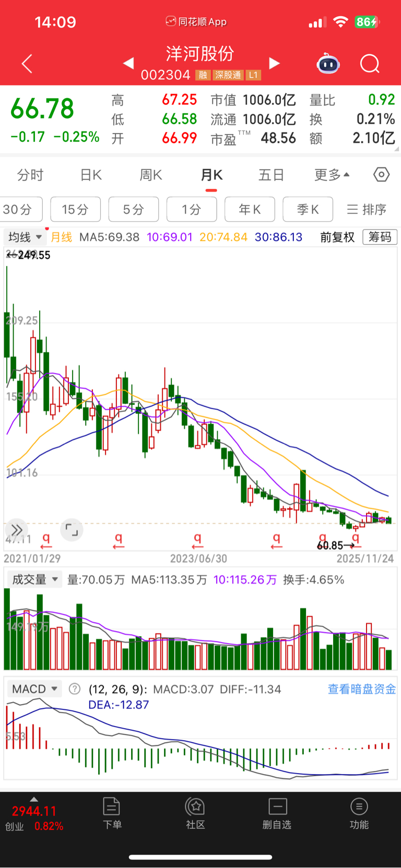Select the 季K quarterly period button
The height and width of the screenshot is (868, 401).
click(x=308, y=209)
